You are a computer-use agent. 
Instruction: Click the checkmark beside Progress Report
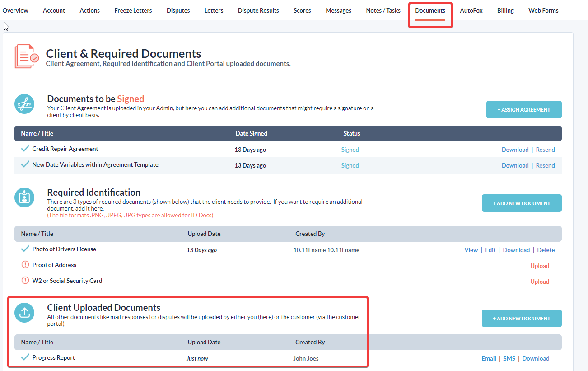25,357
